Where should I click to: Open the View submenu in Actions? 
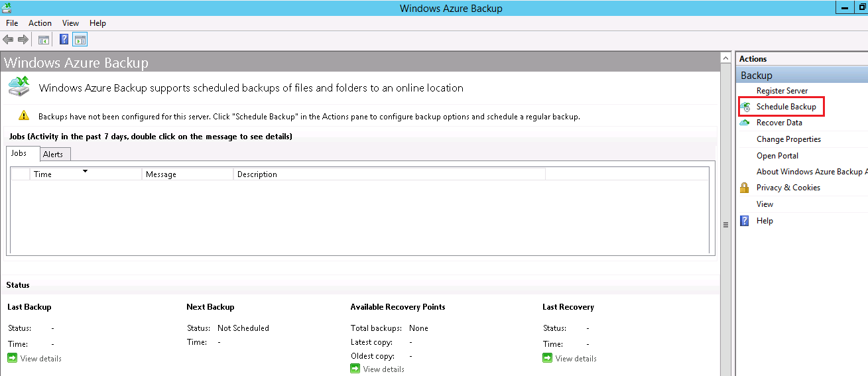coord(765,204)
